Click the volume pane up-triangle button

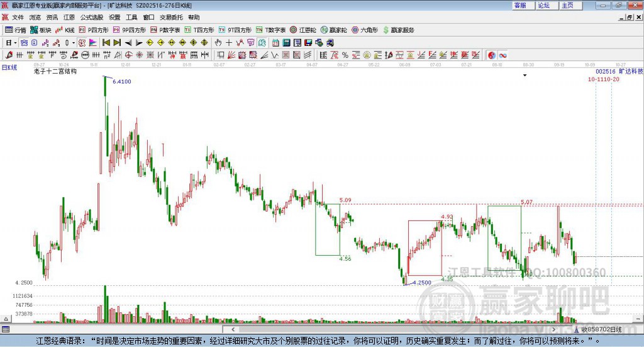(6, 319)
